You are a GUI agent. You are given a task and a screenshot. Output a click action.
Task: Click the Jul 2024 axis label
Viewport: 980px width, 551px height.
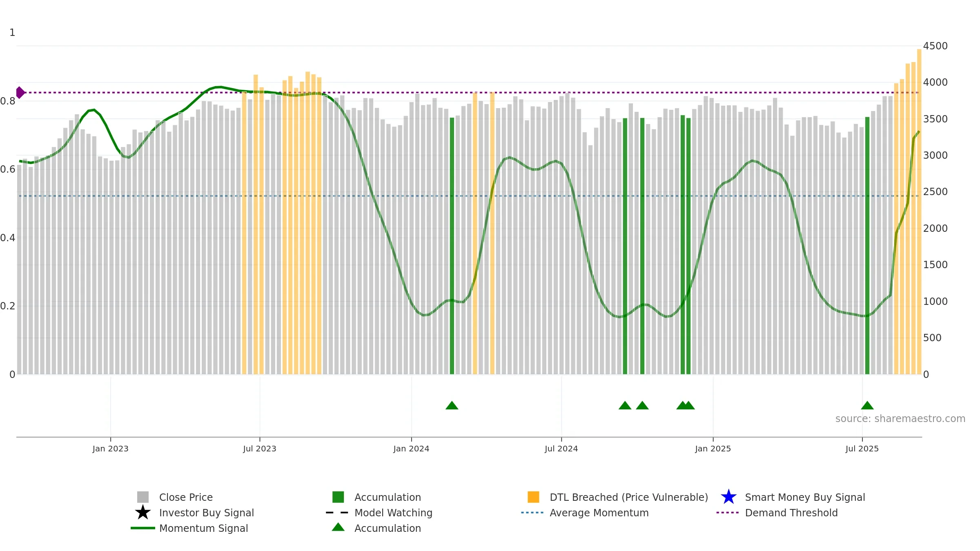561,449
